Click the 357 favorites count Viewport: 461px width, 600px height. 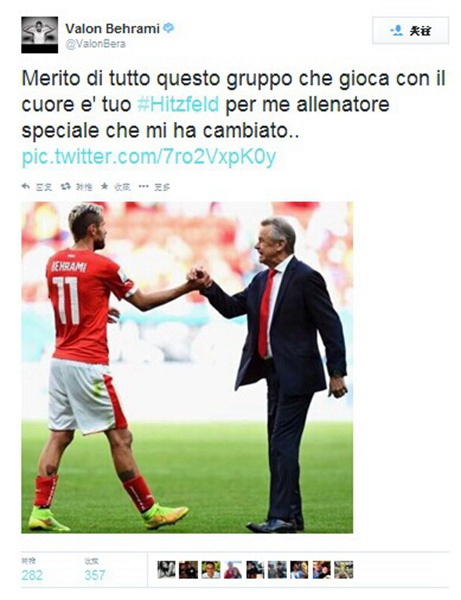[94, 575]
